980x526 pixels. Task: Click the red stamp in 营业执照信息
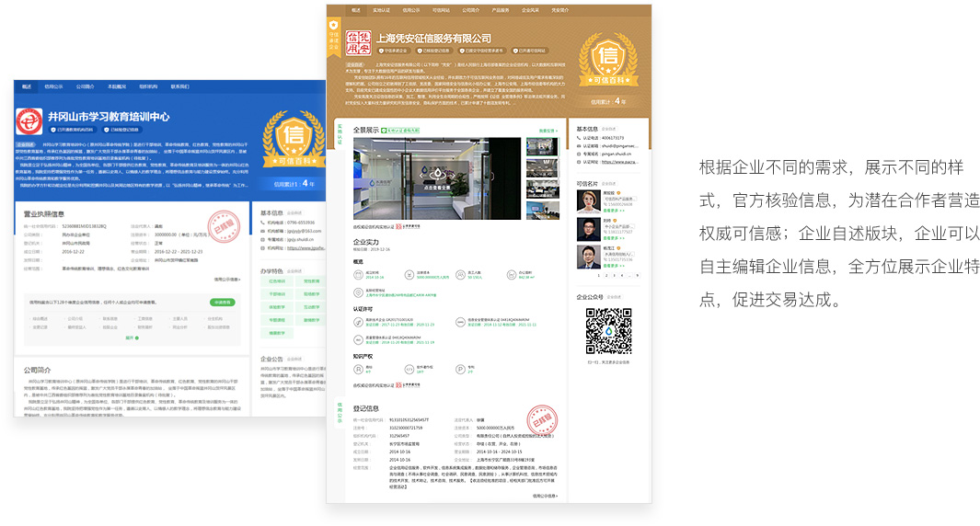(222, 226)
